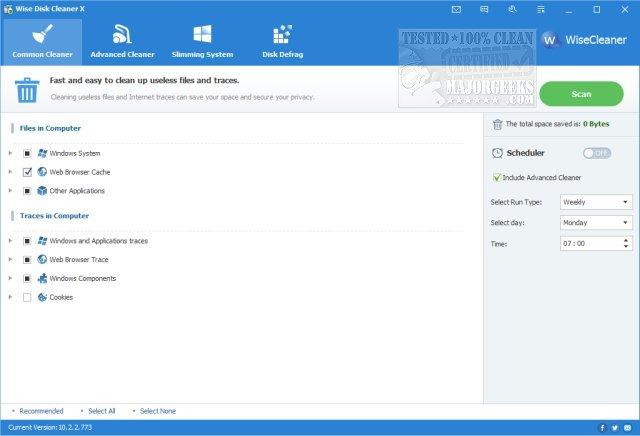Click the Traces in Computer heading

[x=54, y=216]
